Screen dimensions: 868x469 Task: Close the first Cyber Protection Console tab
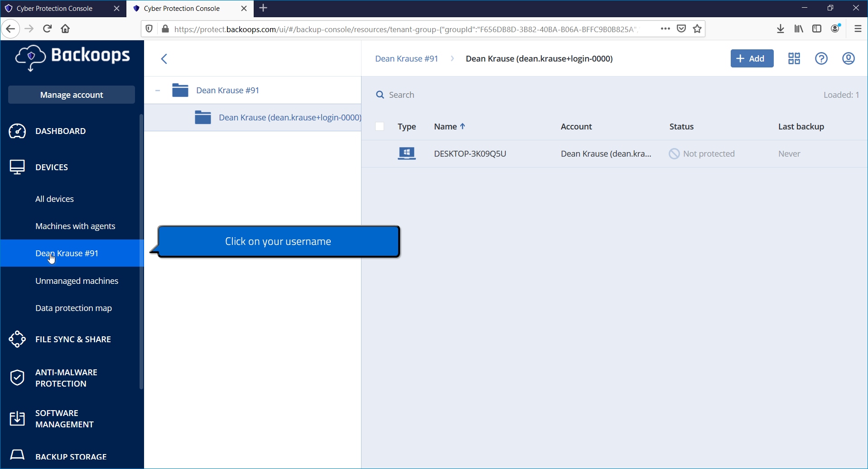point(116,9)
